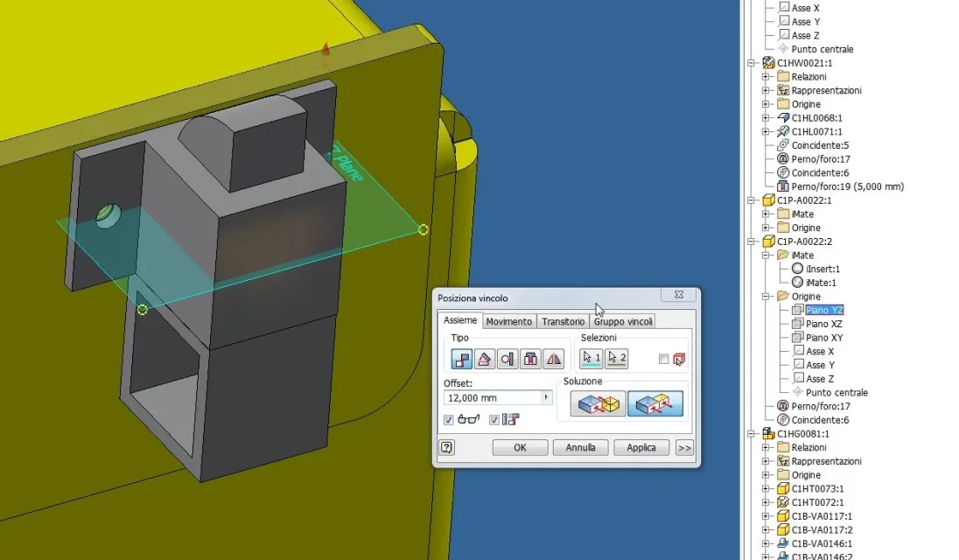This screenshot has height=560, width=959.
Task: Select the C1HL0068:1 part icon
Action: (x=783, y=118)
